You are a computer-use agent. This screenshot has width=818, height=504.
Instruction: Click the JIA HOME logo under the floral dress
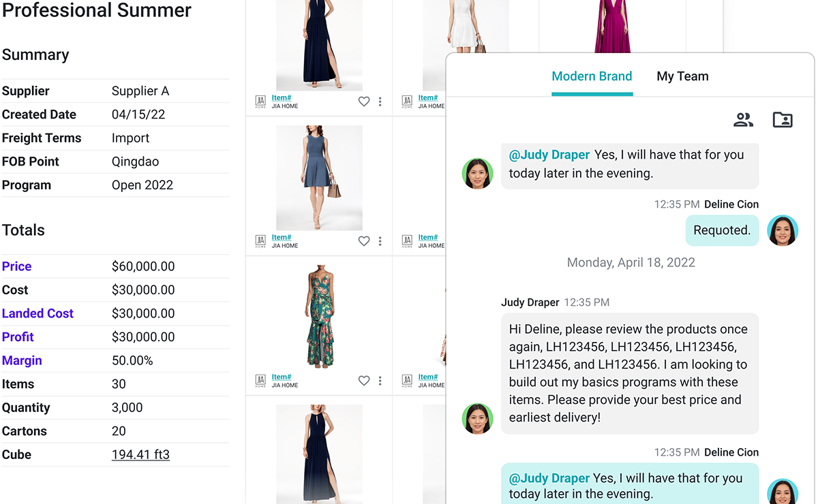point(260,381)
